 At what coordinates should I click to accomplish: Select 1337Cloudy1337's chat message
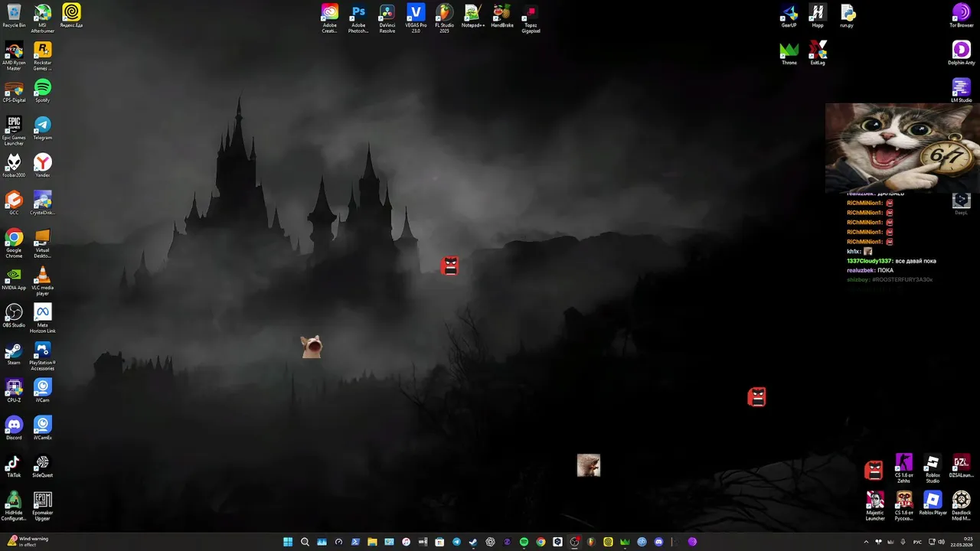[891, 261]
